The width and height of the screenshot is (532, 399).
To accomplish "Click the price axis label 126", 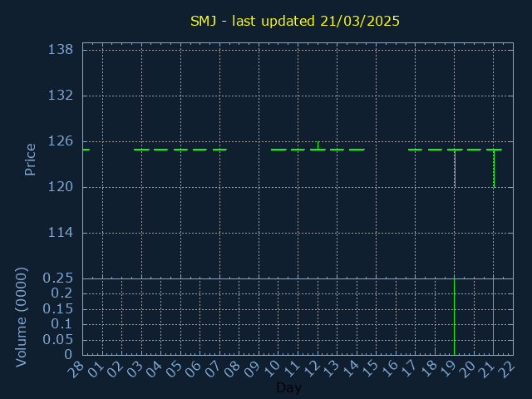I will click(x=61, y=141).
